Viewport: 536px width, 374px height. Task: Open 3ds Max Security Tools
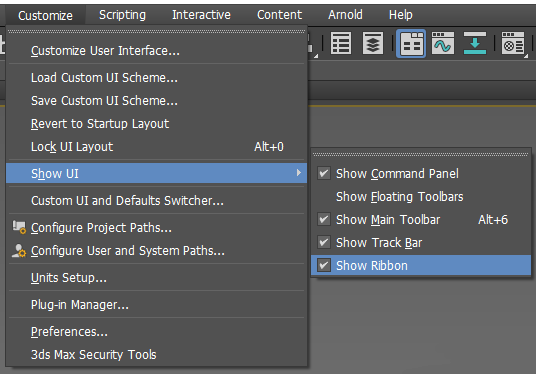(156, 355)
